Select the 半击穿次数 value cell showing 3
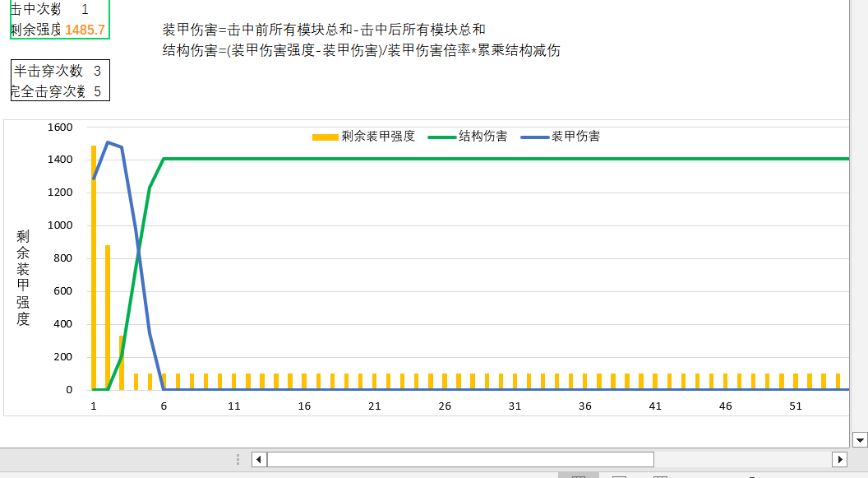This screenshot has width=868, height=478. pos(97,71)
